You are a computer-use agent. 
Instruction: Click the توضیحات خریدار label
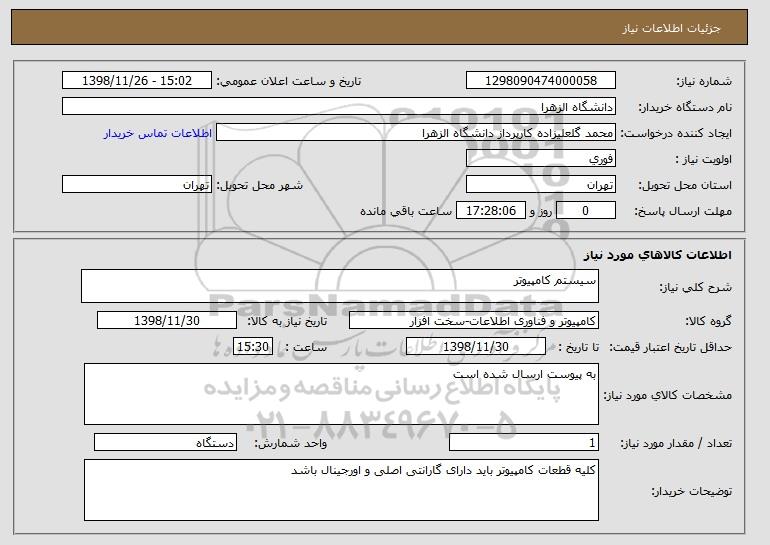click(691, 491)
